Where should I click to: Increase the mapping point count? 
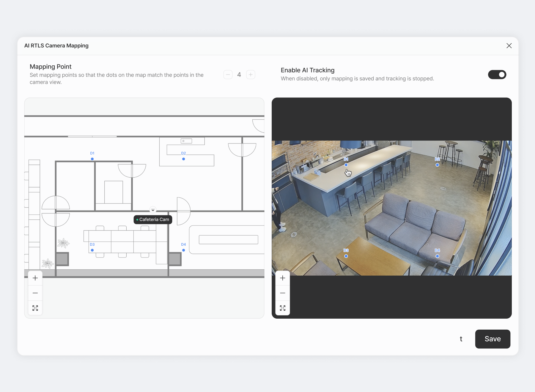[251, 75]
